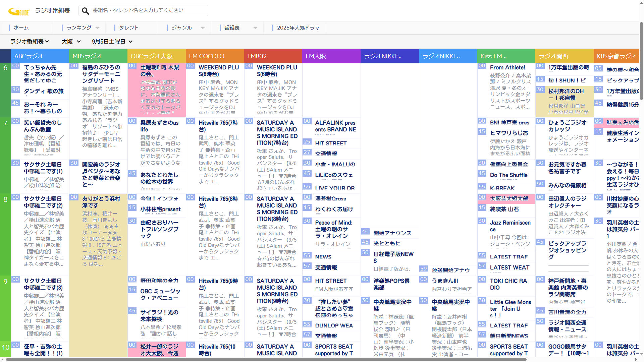Select the ABCラジオ station header
Screen dimensions: 644x362
pos(40,56)
